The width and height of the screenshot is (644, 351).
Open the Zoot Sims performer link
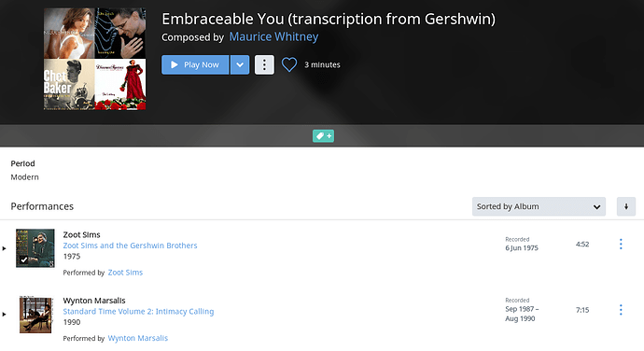click(125, 272)
